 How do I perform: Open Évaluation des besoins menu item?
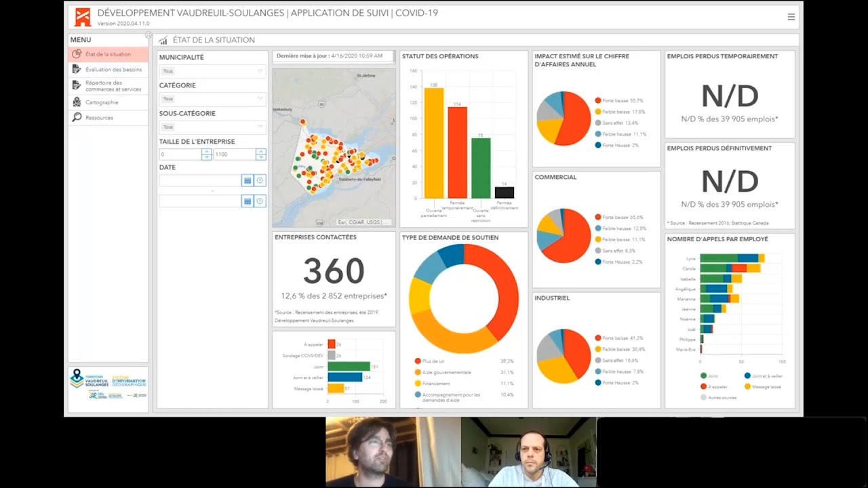(x=108, y=69)
